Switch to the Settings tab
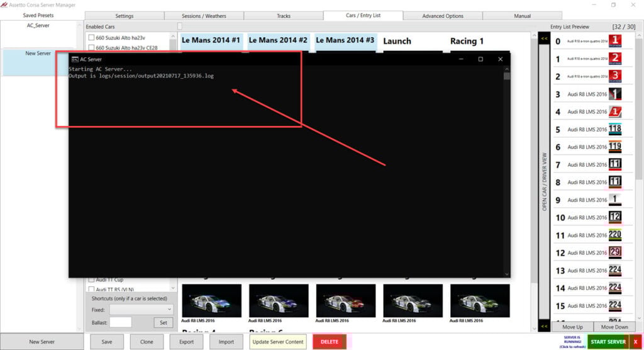Image resolution: width=644 pixels, height=350 pixels. point(125,16)
